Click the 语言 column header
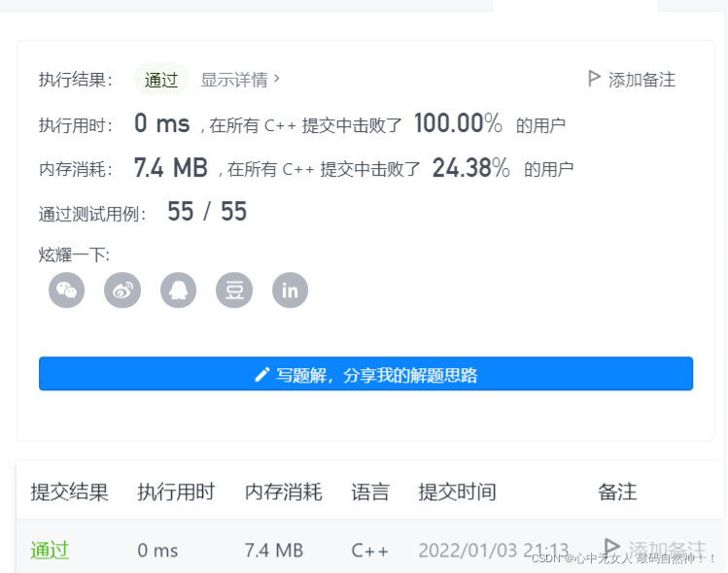 point(370,491)
